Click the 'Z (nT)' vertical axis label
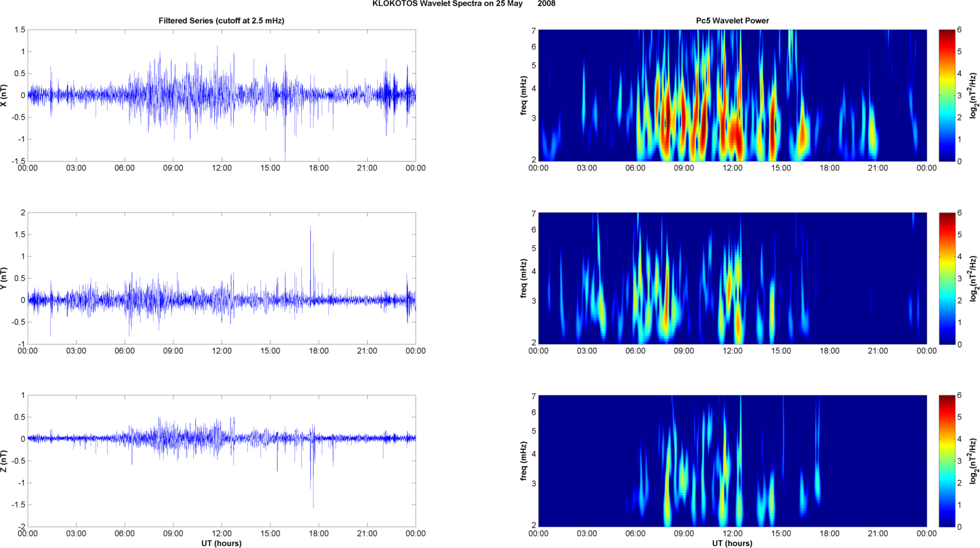This screenshot has height=548, width=980. pos(4,461)
